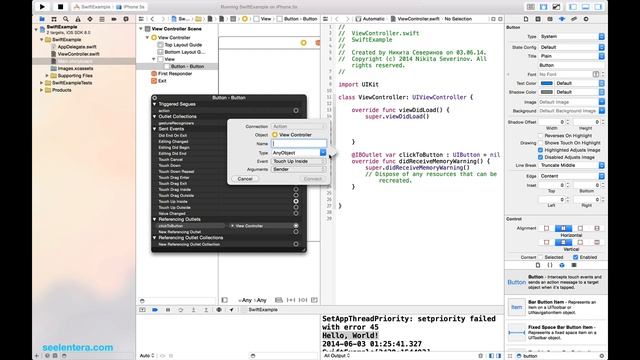Toggle breakpoints activation in debug bar

[x=155, y=310]
